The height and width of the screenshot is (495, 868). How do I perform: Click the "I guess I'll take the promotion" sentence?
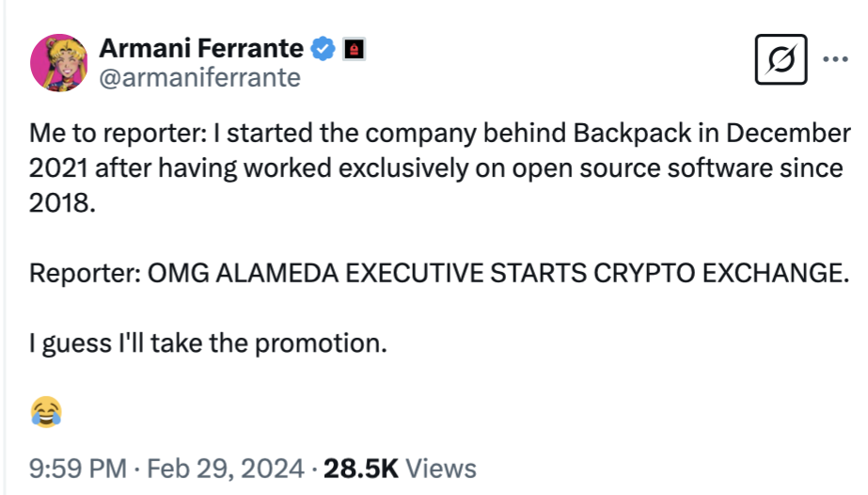click(x=209, y=343)
